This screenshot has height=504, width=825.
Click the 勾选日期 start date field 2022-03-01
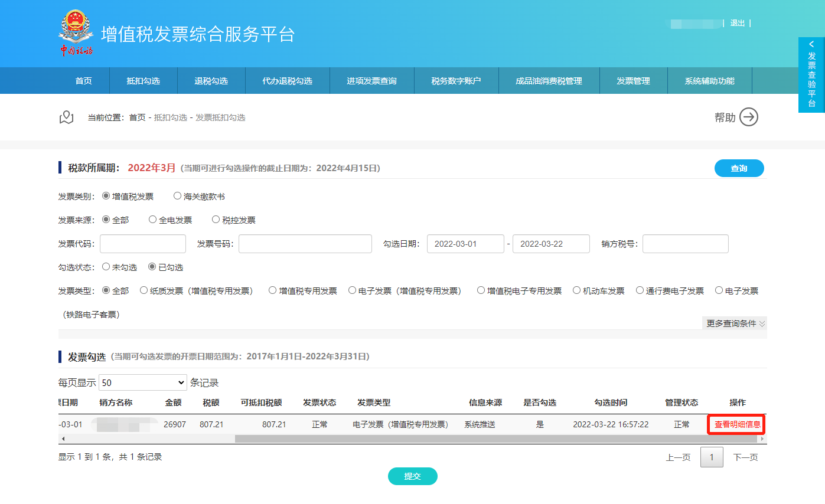pos(465,244)
